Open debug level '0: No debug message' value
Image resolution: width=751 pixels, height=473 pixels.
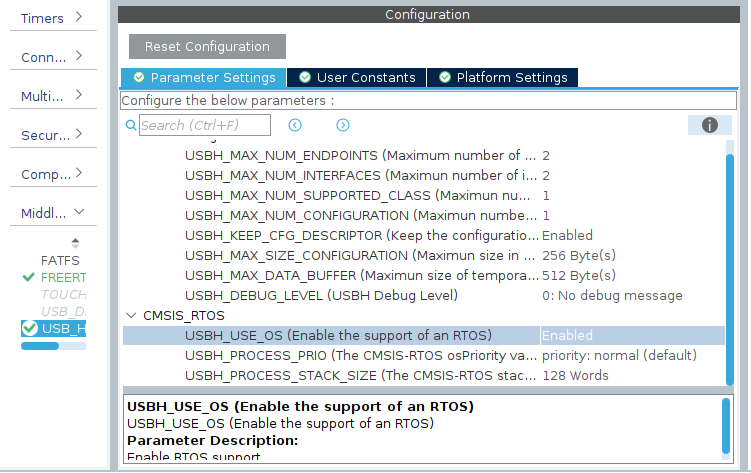coord(612,296)
